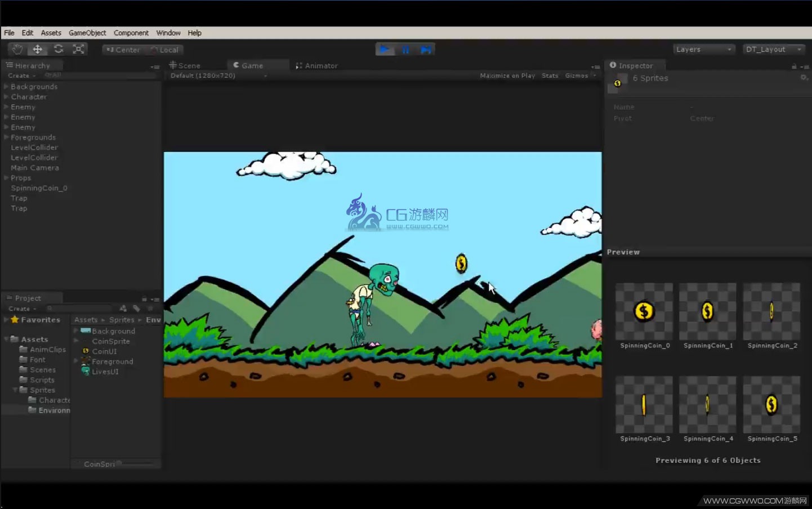Switch to the Animator tab

[316, 65]
